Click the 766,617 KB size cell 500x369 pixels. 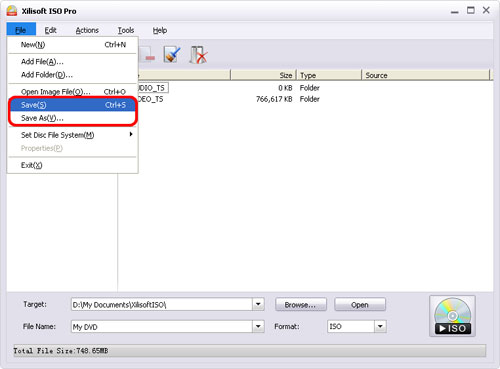coord(274,99)
